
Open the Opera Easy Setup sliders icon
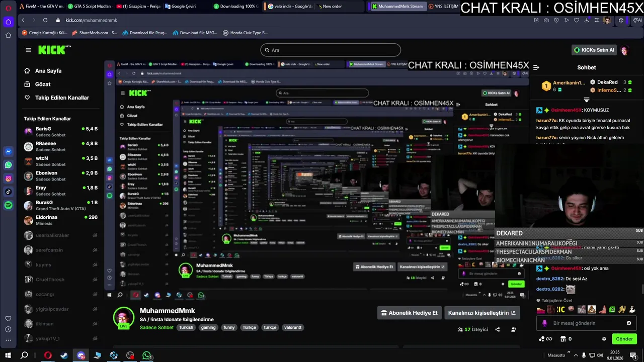[597, 20]
